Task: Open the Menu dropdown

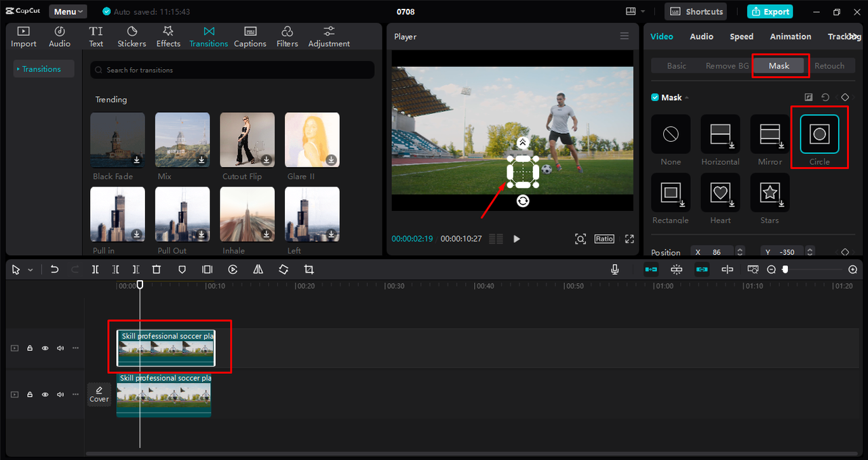Action: [68, 12]
